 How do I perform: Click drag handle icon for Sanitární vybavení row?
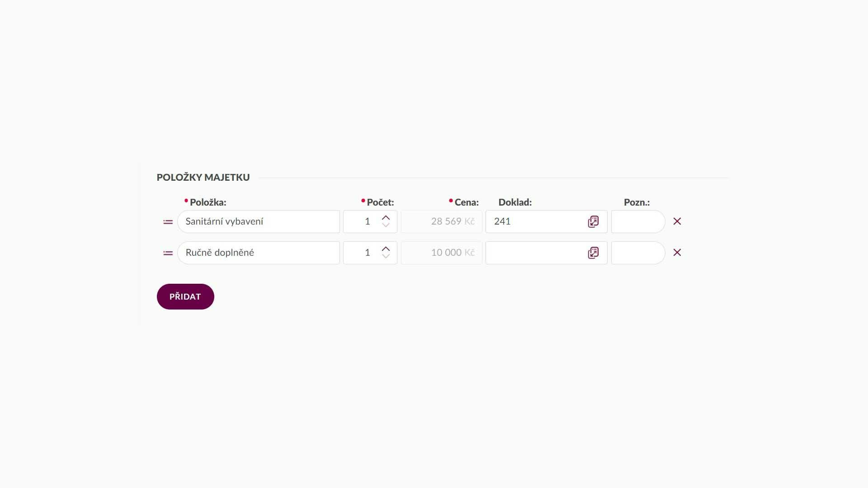pyautogui.click(x=168, y=222)
